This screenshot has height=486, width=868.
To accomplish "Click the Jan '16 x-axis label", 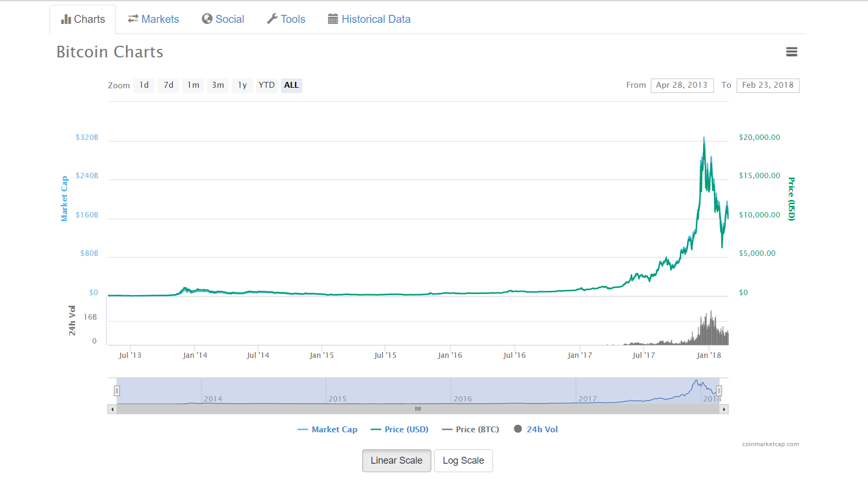I will click(x=450, y=355).
